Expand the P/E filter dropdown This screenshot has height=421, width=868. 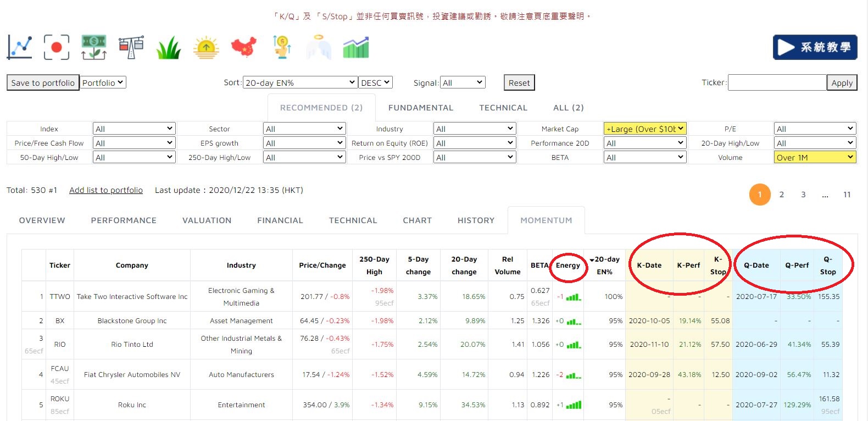815,129
